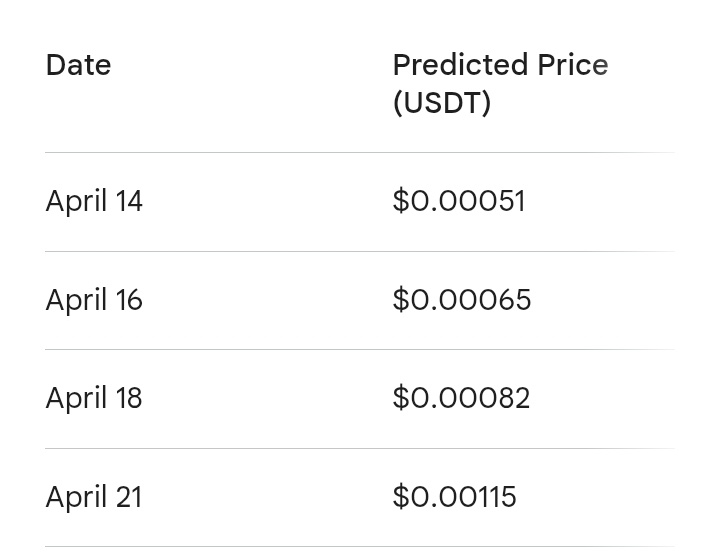
Task: Click the divider line below the header row
Action: pos(360,153)
